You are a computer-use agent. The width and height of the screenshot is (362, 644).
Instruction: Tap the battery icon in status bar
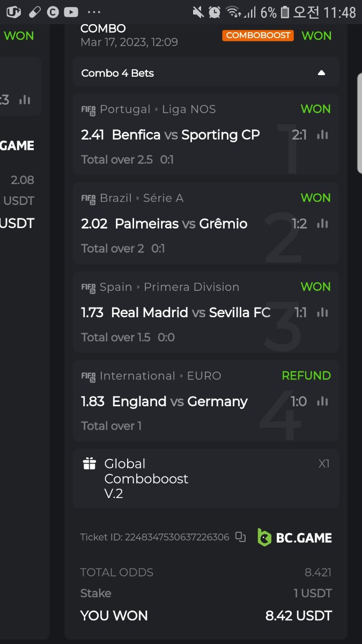pos(285,12)
